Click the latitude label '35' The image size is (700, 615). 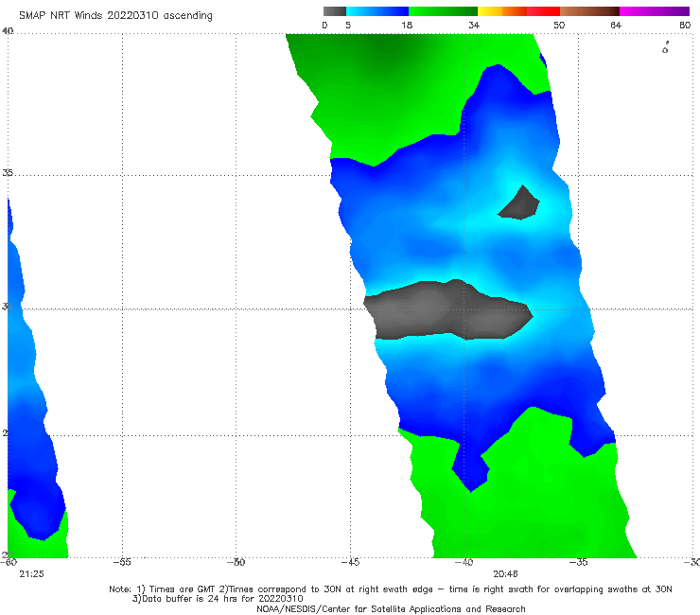8,173
